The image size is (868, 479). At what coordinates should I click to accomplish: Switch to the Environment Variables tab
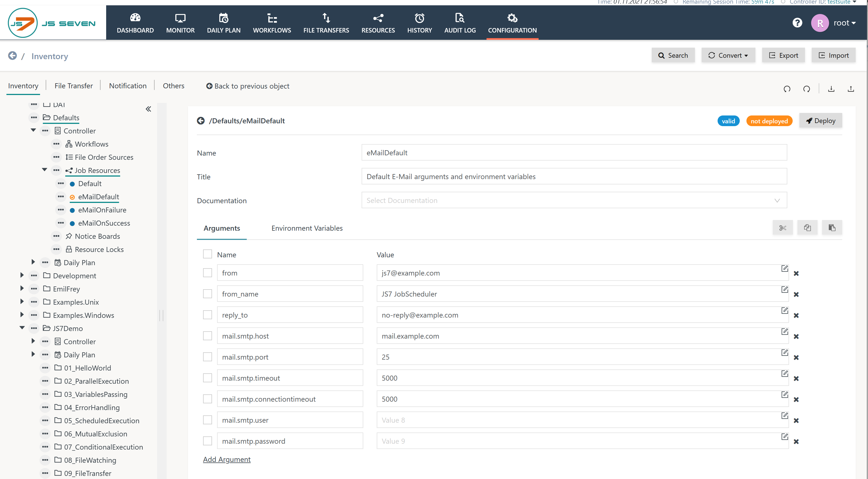point(307,228)
